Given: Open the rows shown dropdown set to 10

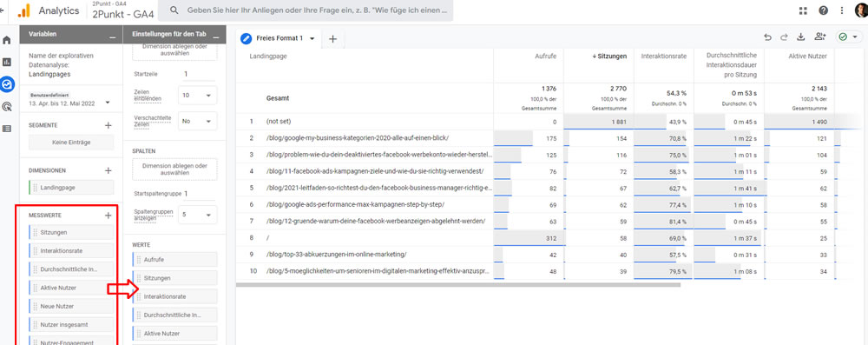Looking at the screenshot, I should click(x=198, y=96).
